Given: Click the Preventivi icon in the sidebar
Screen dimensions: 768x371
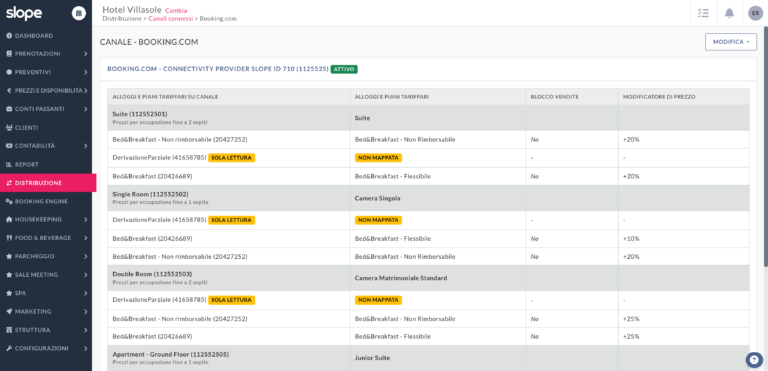Looking at the screenshot, I should [x=9, y=72].
